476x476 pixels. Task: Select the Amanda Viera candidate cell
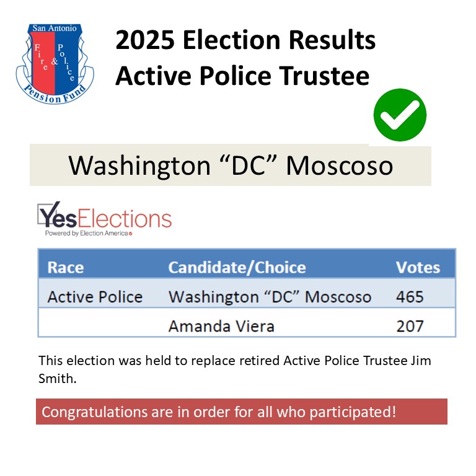221,327
